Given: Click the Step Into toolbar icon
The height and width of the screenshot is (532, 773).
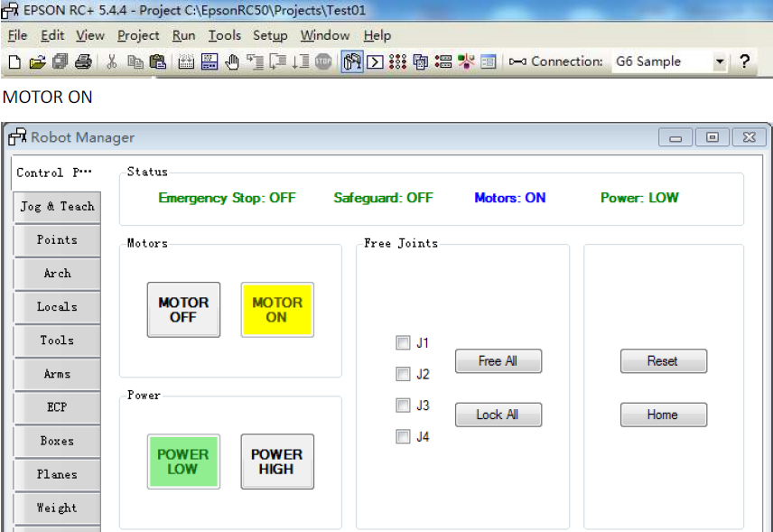Looking at the screenshot, I should pos(255,61).
